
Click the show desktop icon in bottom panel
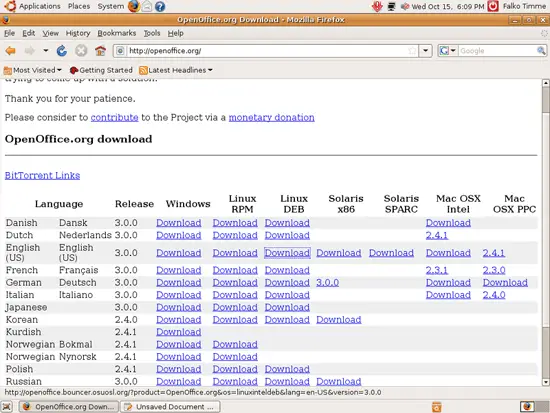[7, 407]
